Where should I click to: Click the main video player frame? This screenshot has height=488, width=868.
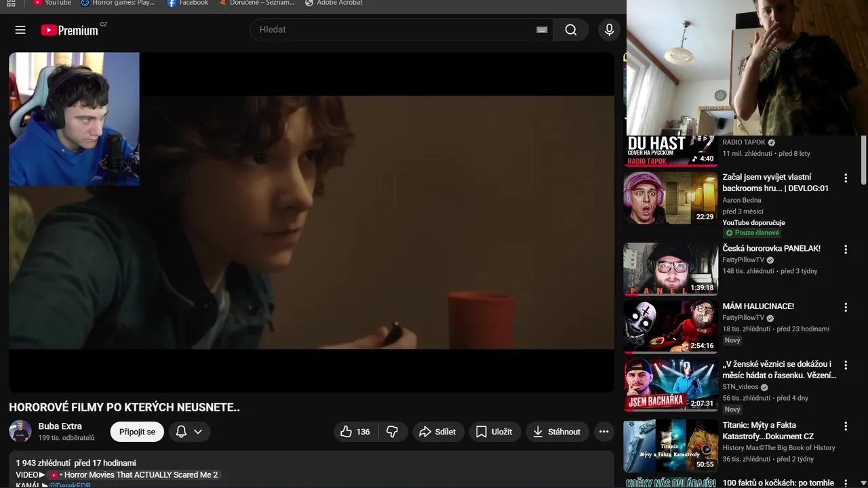click(311, 222)
